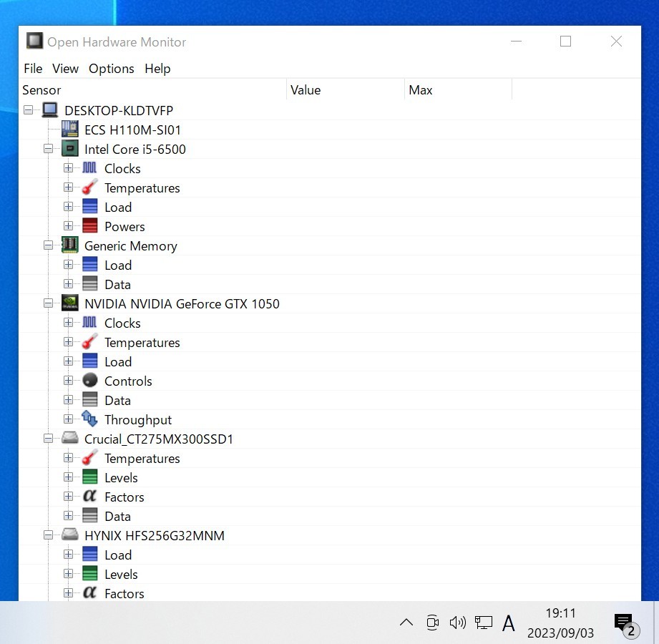Collapse the NVIDIA GeForce GTX 1050 node
This screenshot has height=644, width=659.
tap(49, 303)
